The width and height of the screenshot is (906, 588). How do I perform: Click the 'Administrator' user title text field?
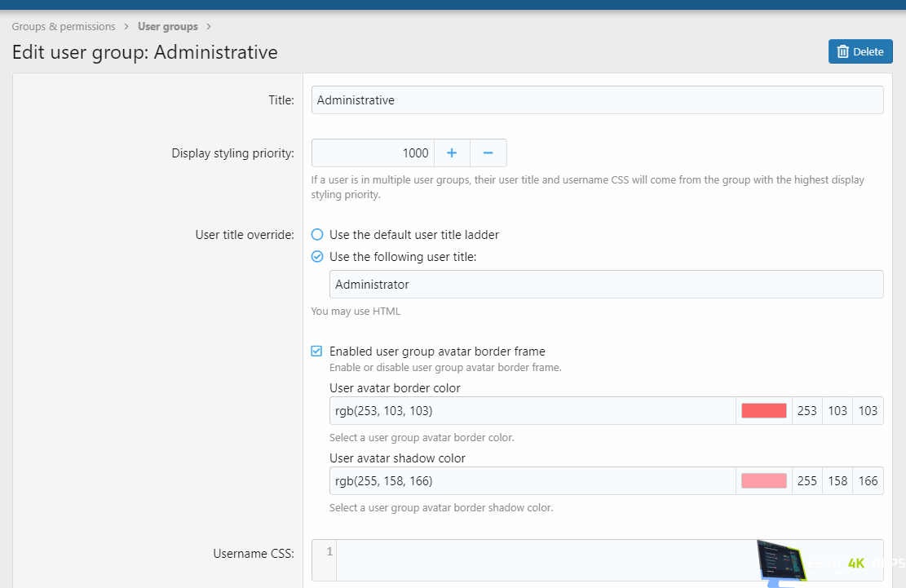[x=606, y=285]
